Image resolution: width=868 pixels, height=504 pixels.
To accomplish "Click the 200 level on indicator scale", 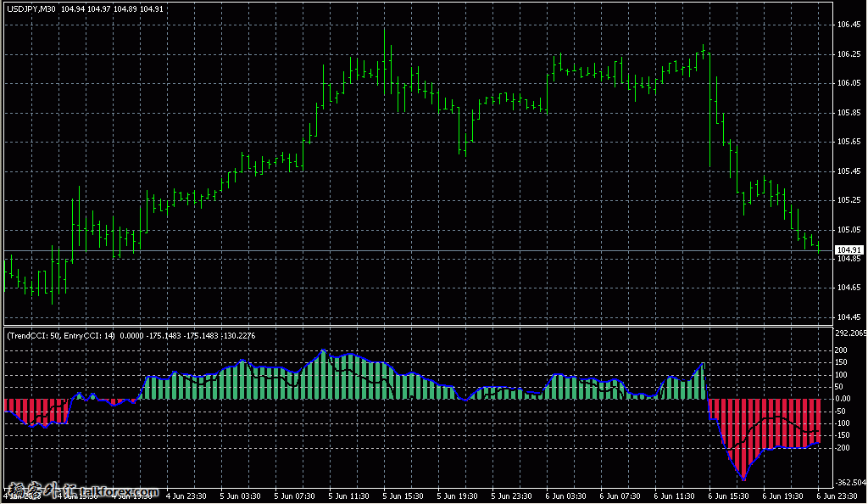I will pyautogui.click(x=841, y=350).
